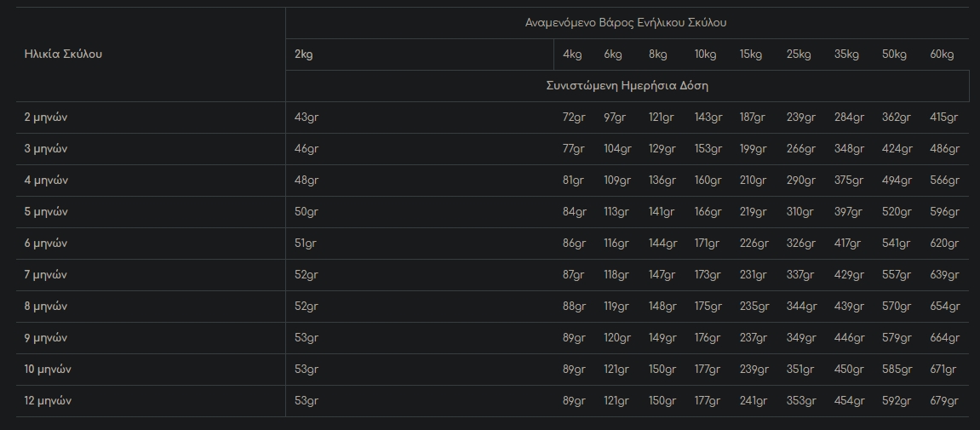Select the '6 μηνών' row label

pos(46,244)
